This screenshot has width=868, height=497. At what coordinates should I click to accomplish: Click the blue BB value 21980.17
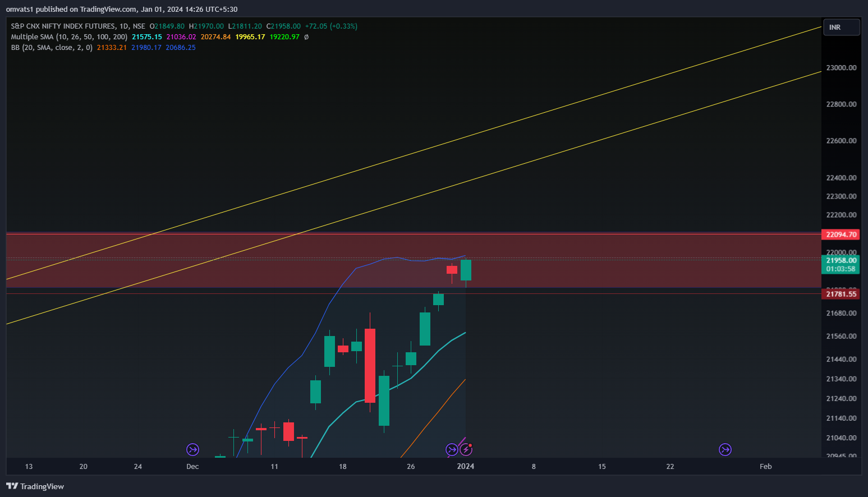[x=146, y=47]
